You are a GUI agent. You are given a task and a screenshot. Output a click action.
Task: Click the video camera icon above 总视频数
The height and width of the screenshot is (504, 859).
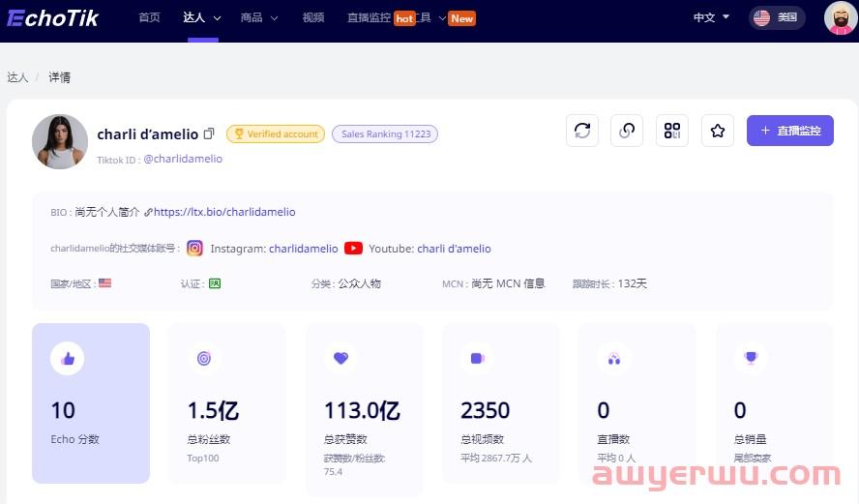coord(478,358)
